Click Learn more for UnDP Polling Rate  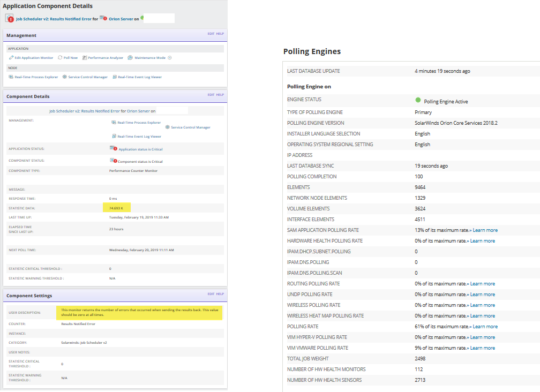click(x=483, y=294)
